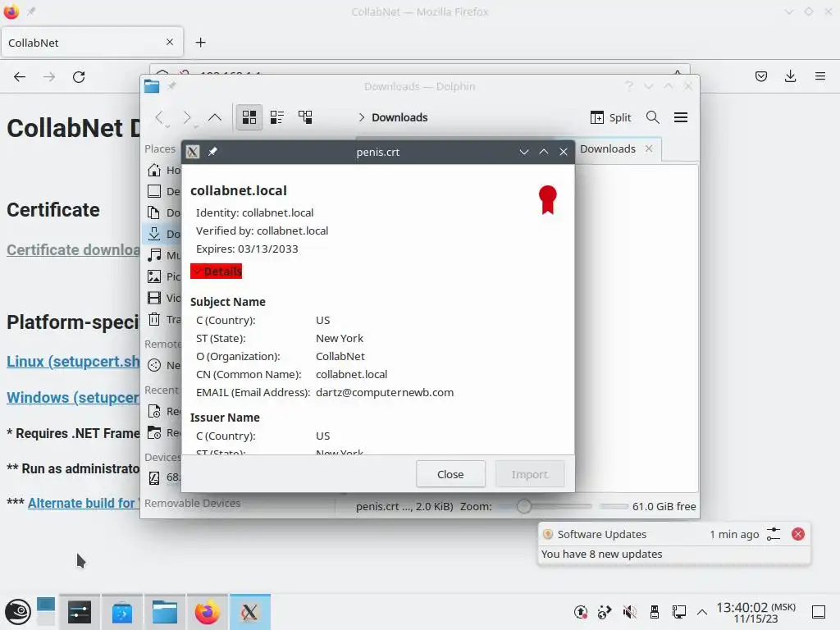Click the Certificate download link
Viewport: 840px width, 630px height.
73,249
